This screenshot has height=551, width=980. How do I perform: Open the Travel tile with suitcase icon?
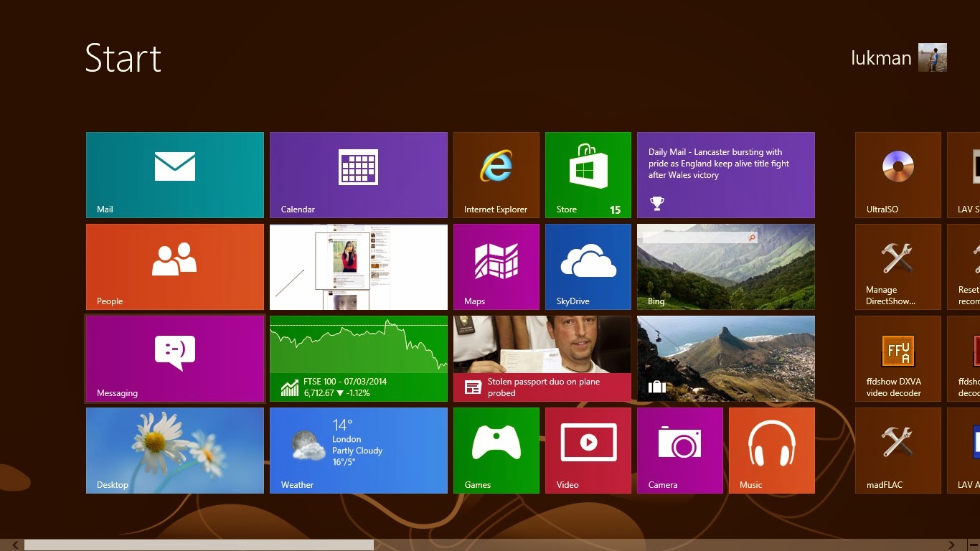click(x=726, y=359)
